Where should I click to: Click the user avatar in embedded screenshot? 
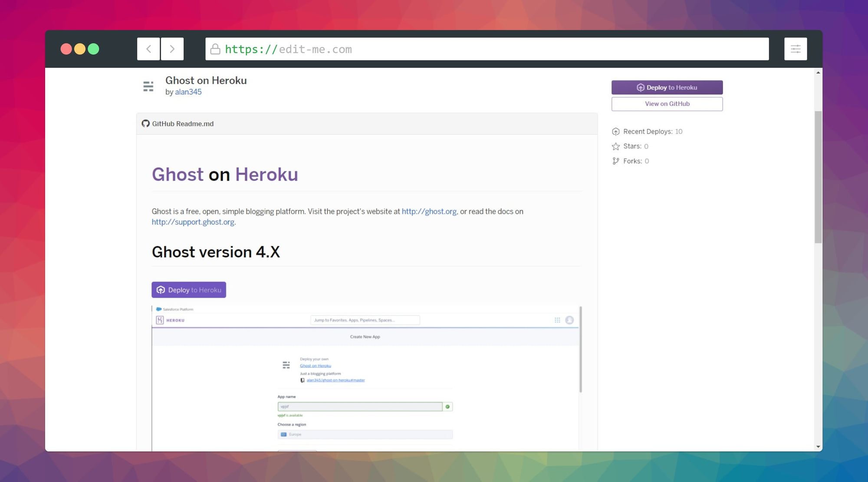569,320
